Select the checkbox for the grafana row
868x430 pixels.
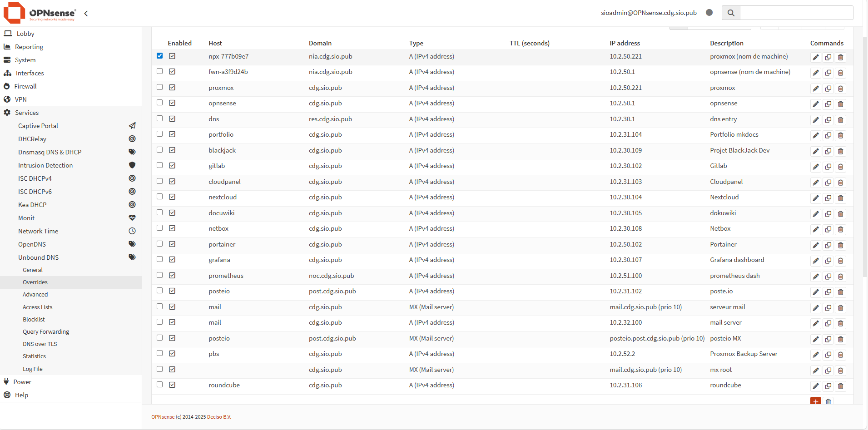click(159, 259)
